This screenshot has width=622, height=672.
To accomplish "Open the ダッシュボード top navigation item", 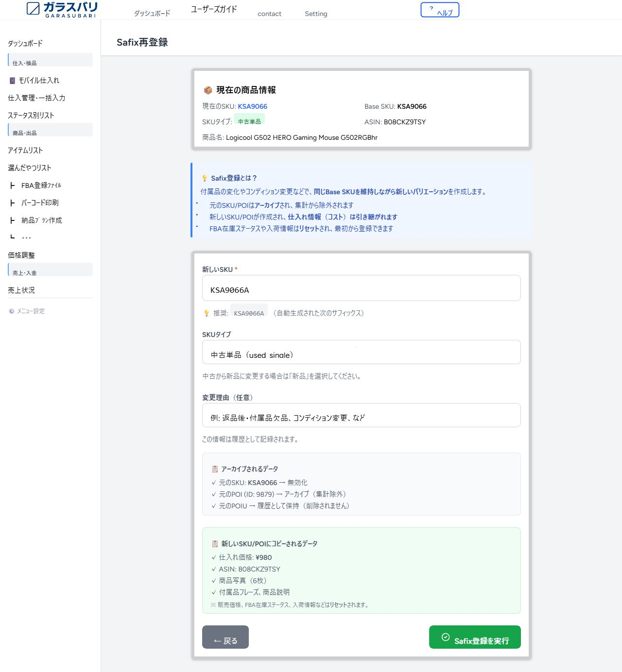I will [x=152, y=14].
